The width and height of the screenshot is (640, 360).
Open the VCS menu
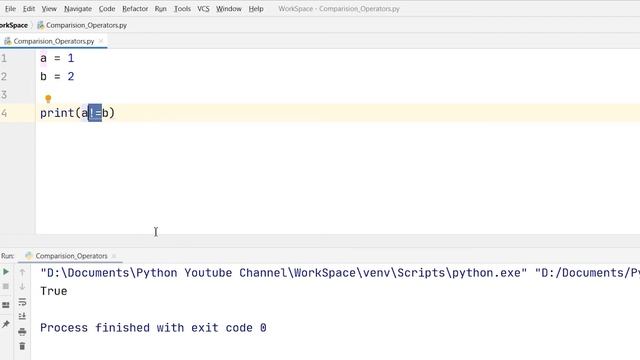[203, 9]
